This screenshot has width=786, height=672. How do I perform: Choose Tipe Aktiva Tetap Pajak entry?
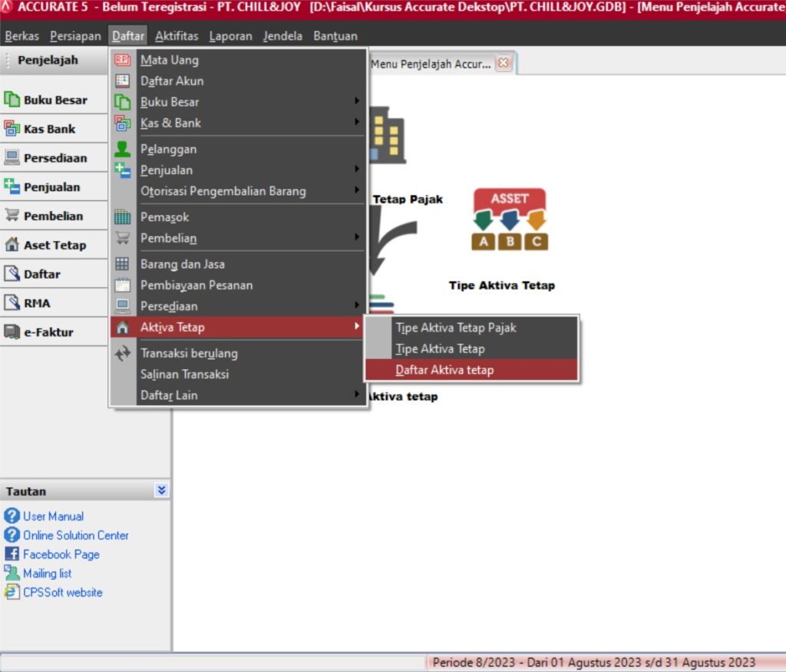click(456, 328)
